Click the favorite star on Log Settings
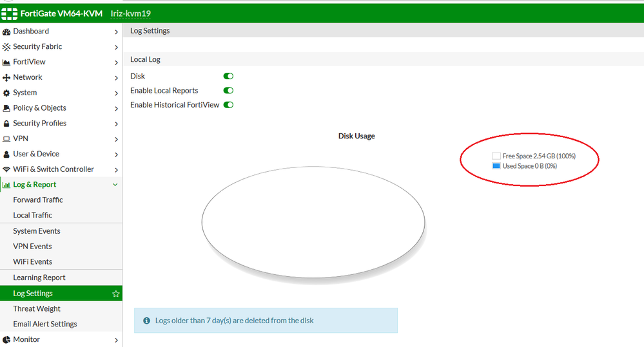This screenshot has height=347, width=644. coord(116,294)
